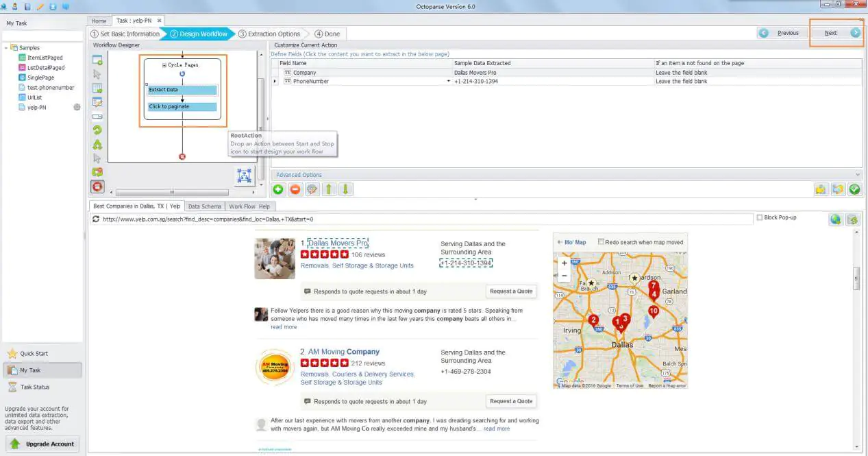The image size is (868, 456).
Task: Enable Redo search when map moved
Action: pos(602,242)
